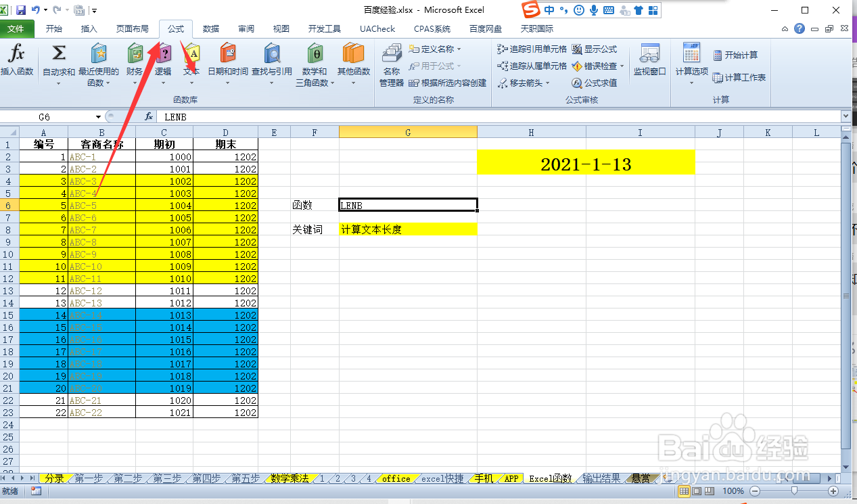The width and height of the screenshot is (857, 504).
Task: Open the 最近使用的函数 library icon
Action: pyautogui.click(x=99, y=53)
